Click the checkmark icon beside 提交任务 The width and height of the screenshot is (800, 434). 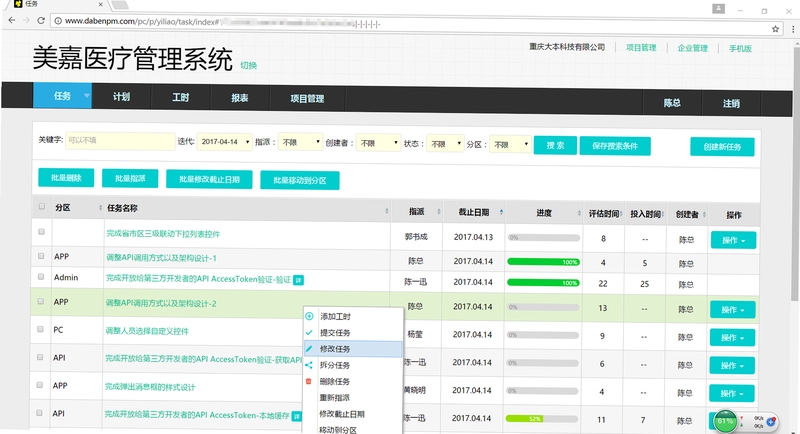click(309, 333)
